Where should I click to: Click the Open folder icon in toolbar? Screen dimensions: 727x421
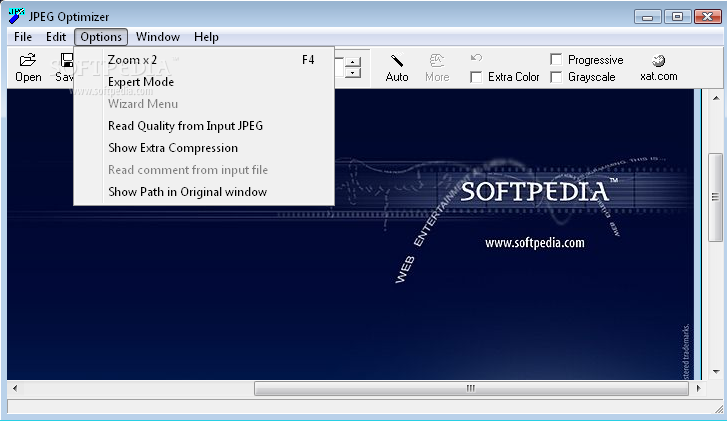point(28,60)
